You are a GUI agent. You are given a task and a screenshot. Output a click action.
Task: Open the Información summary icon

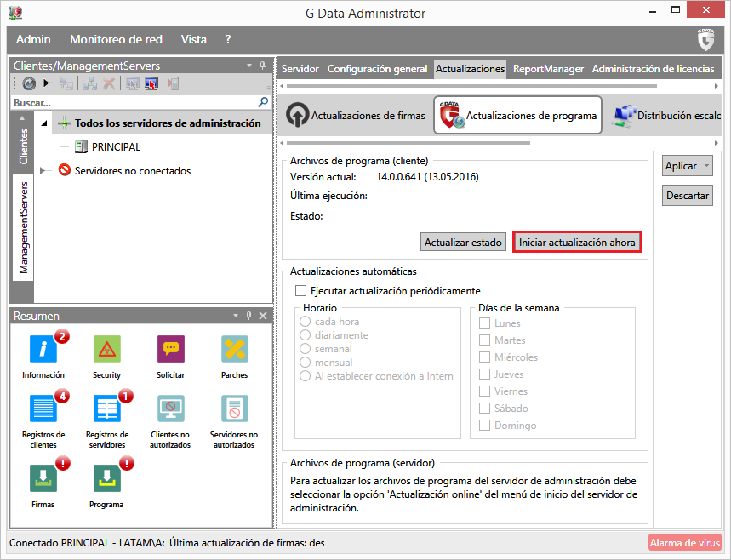[43, 349]
